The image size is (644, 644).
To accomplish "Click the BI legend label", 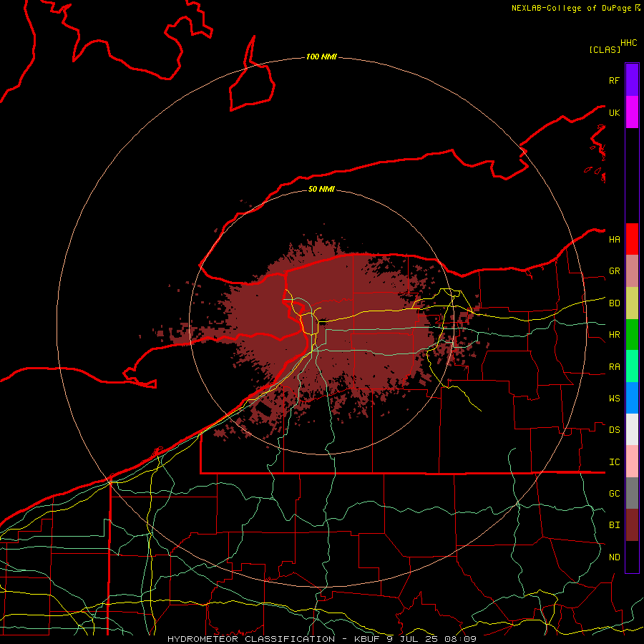I will 614,525.
